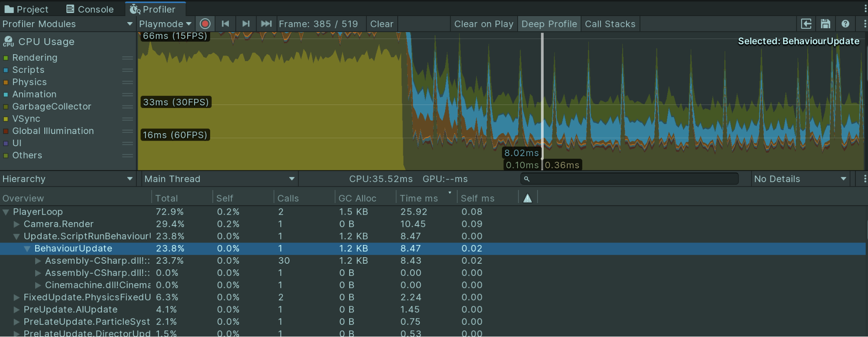Image resolution: width=868 pixels, height=337 pixels.
Task: Jump to the current last frame
Action: pyautogui.click(x=266, y=24)
